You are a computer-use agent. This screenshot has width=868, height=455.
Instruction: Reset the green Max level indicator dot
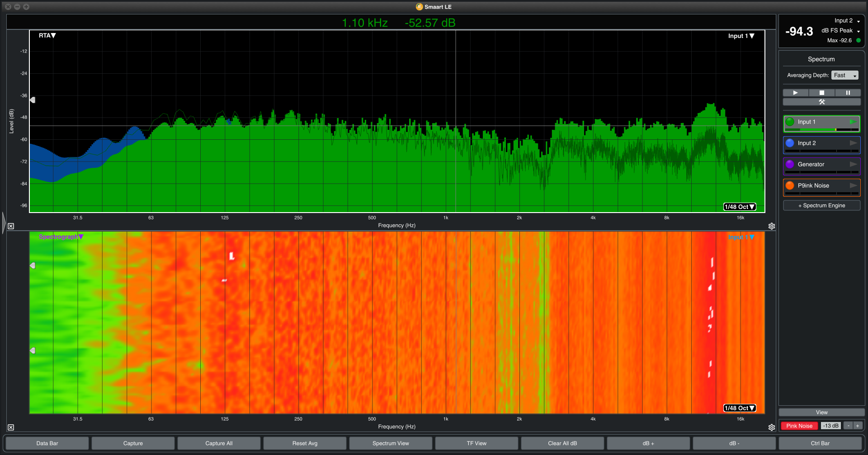coord(859,40)
